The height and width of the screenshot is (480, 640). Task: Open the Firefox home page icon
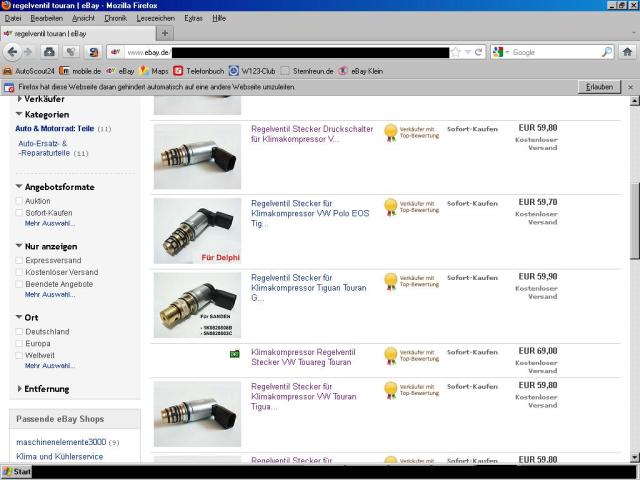click(x=627, y=52)
